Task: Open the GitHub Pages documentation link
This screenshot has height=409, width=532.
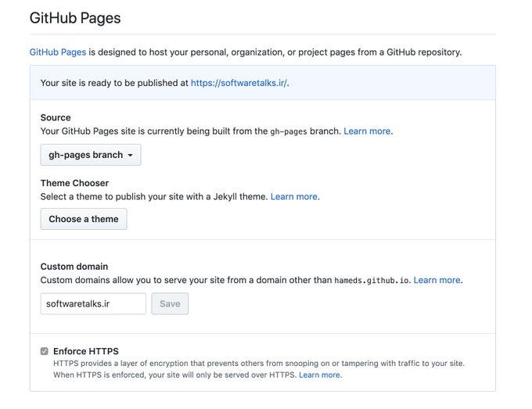Action: pyautogui.click(x=58, y=52)
